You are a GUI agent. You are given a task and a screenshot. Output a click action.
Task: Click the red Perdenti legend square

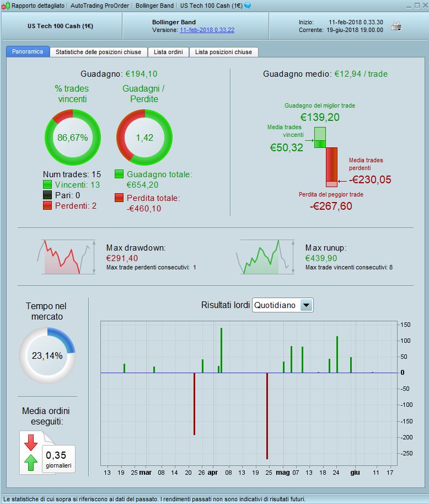click(47, 205)
